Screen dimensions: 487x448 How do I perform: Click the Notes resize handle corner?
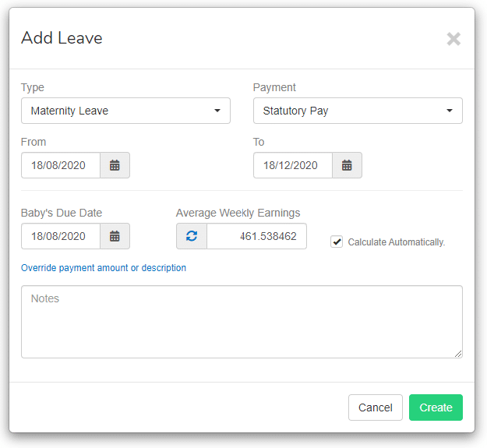tap(458, 354)
